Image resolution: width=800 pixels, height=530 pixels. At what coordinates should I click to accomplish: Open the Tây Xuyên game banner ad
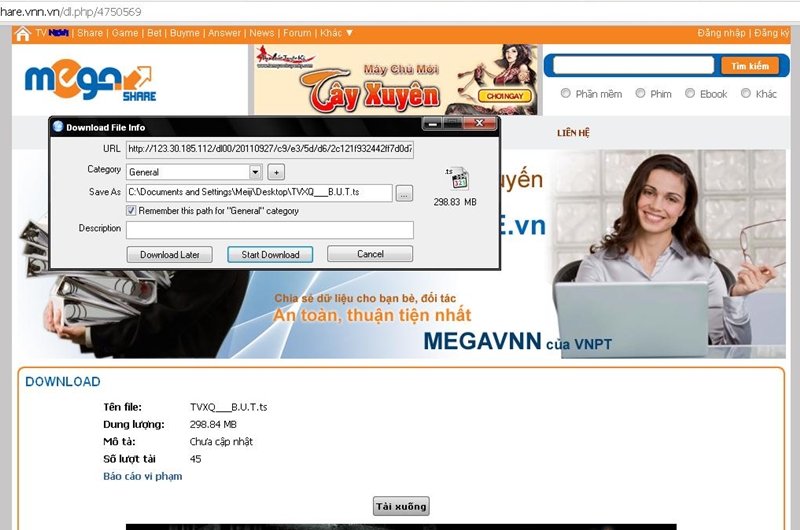[x=396, y=80]
